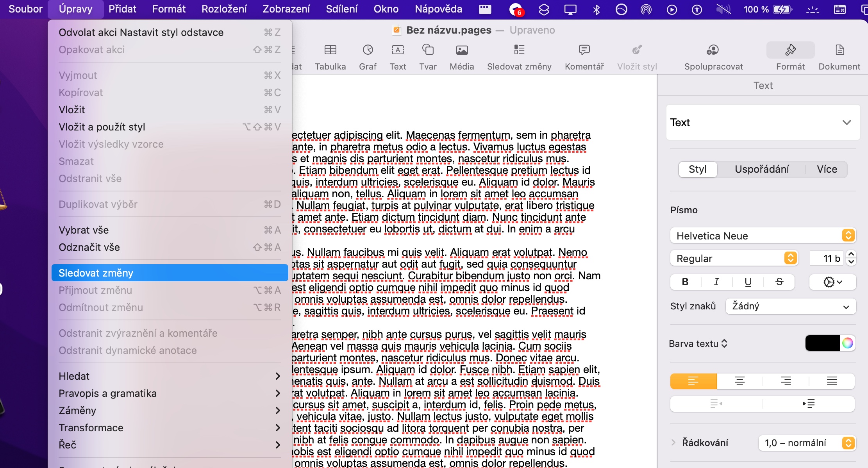
Task: Open the Spolupracovat collaborate icon
Action: pyautogui.click(x=713, y=50)
